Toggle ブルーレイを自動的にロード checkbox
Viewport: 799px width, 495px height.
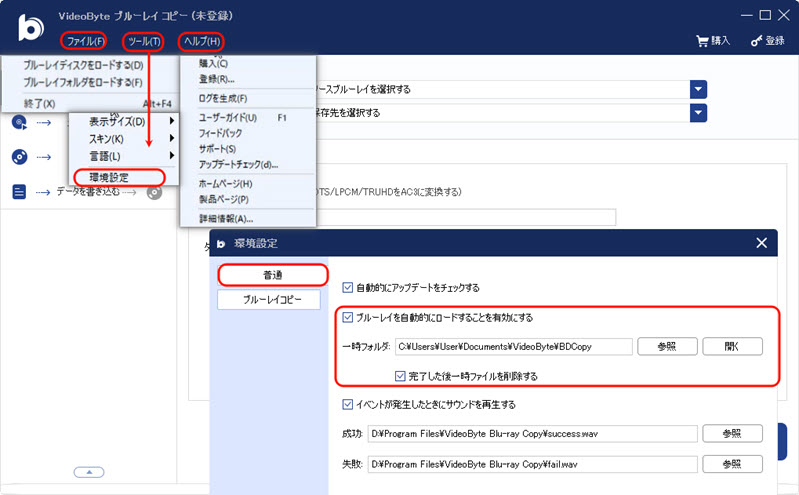348,318
